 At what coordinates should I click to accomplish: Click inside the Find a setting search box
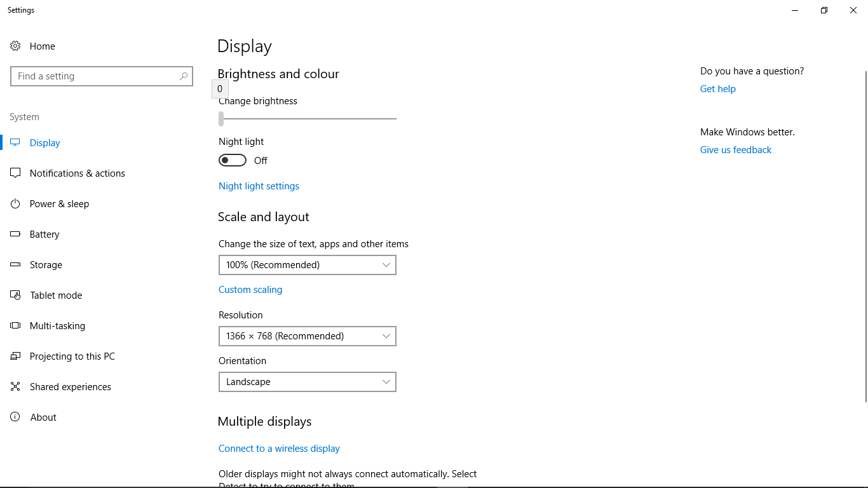click(x=102, y=76)
